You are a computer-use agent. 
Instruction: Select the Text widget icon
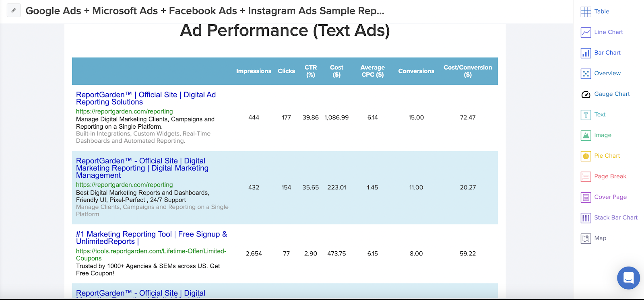pyautogui.click(x=586, y=115)
